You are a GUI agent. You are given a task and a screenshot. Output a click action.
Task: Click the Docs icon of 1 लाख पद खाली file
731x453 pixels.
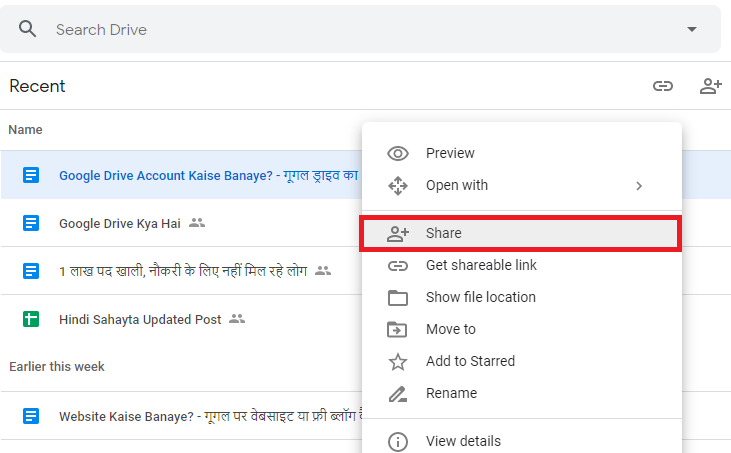[x=31, y=271]
